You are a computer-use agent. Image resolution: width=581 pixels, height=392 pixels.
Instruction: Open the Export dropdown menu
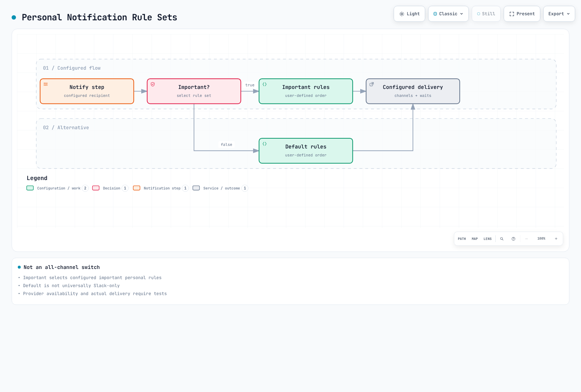559,14
